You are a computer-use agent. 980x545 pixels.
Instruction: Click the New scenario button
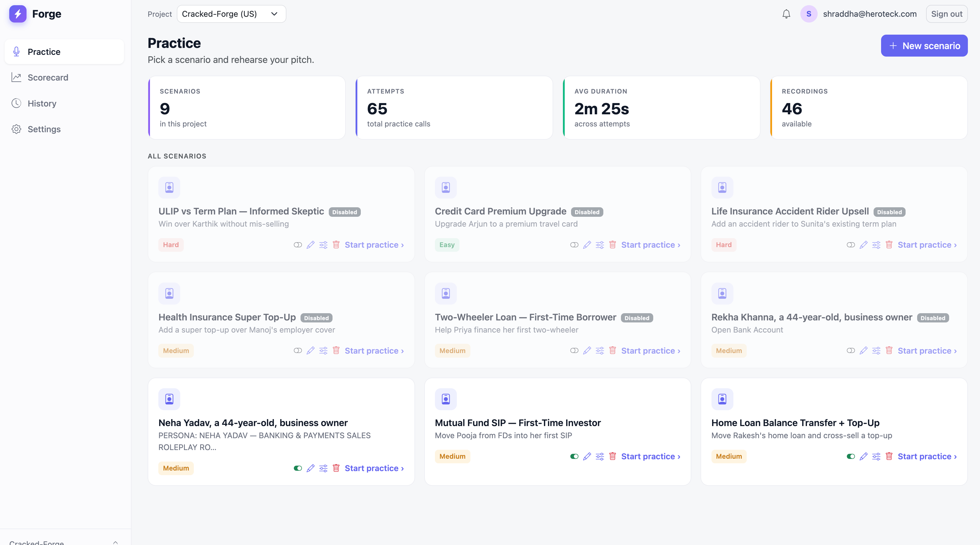[x=924, y=46]
